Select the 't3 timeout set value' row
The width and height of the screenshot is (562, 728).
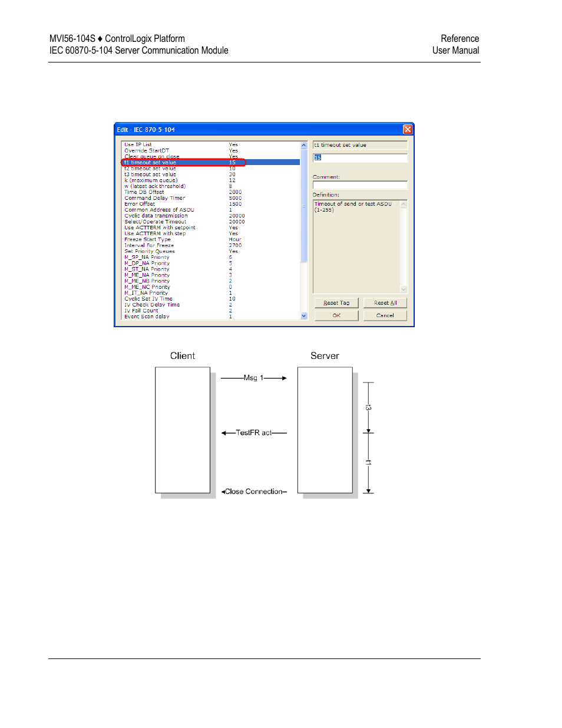pyautogui.click(x=211, y=174)
